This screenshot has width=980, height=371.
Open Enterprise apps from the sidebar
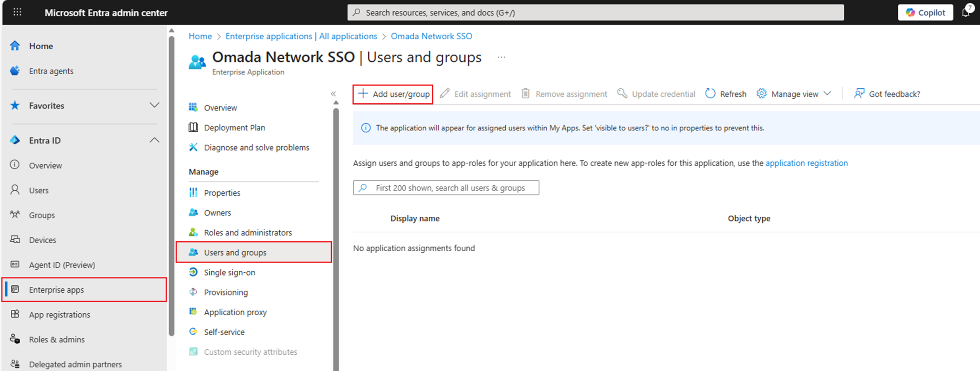tap(56, 289)
